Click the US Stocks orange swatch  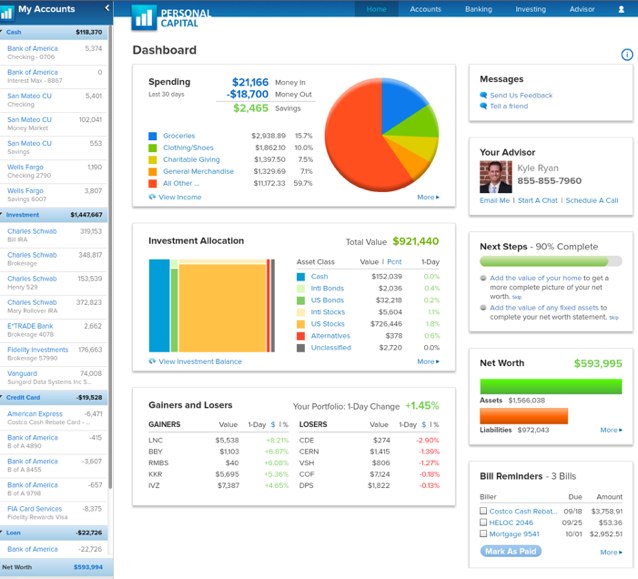pos(301,324)
